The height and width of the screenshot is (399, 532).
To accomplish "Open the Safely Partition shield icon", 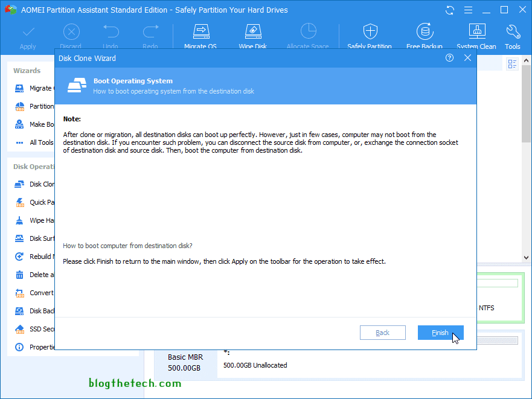I will click(x=370, y=32).
